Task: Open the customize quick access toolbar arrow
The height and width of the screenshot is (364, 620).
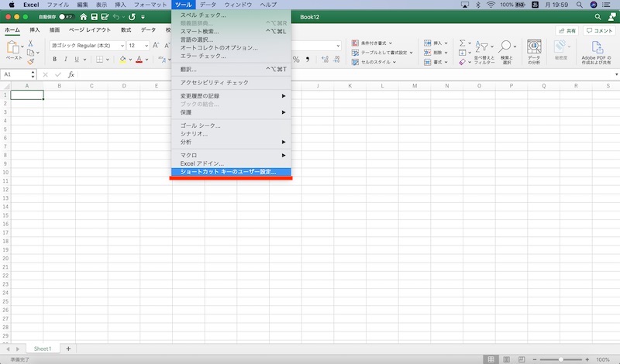Action: coord(143,17)
